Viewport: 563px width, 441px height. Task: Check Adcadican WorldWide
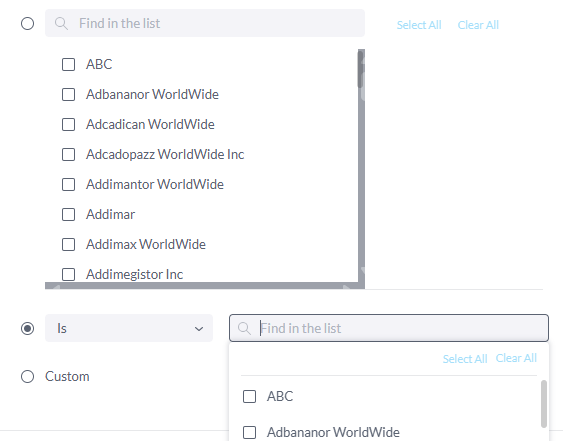pyautogui.click(x=68, y=125)
